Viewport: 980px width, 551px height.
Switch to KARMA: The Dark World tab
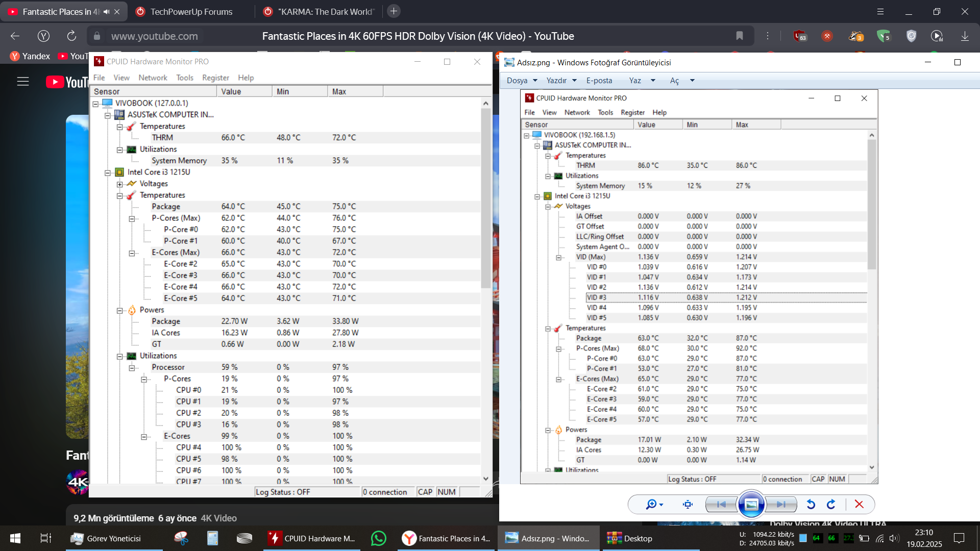319,11
